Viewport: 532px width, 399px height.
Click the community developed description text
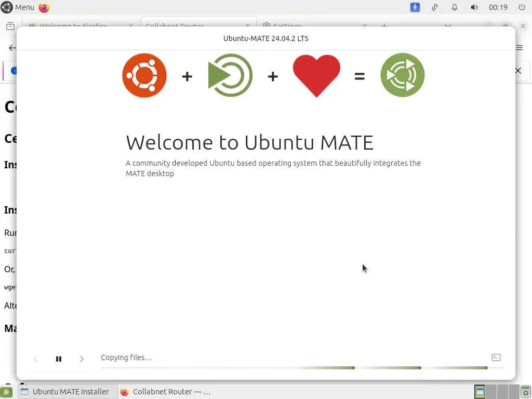pos(273,168)
